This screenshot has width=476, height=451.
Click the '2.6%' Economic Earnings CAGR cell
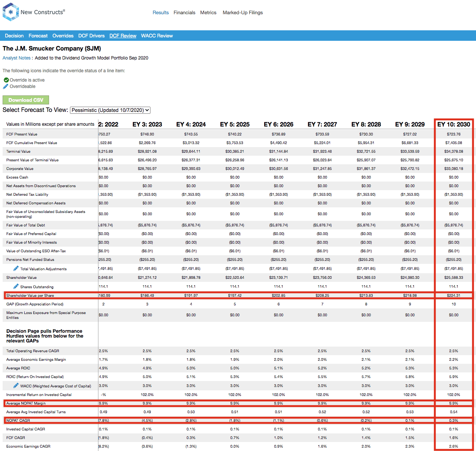click(454, 447)
